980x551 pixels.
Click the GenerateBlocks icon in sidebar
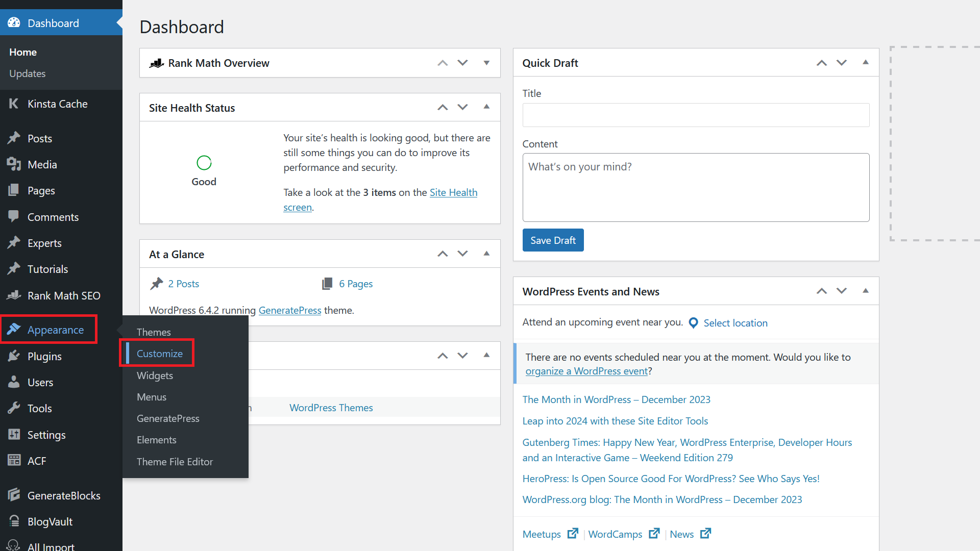point(13,495)
